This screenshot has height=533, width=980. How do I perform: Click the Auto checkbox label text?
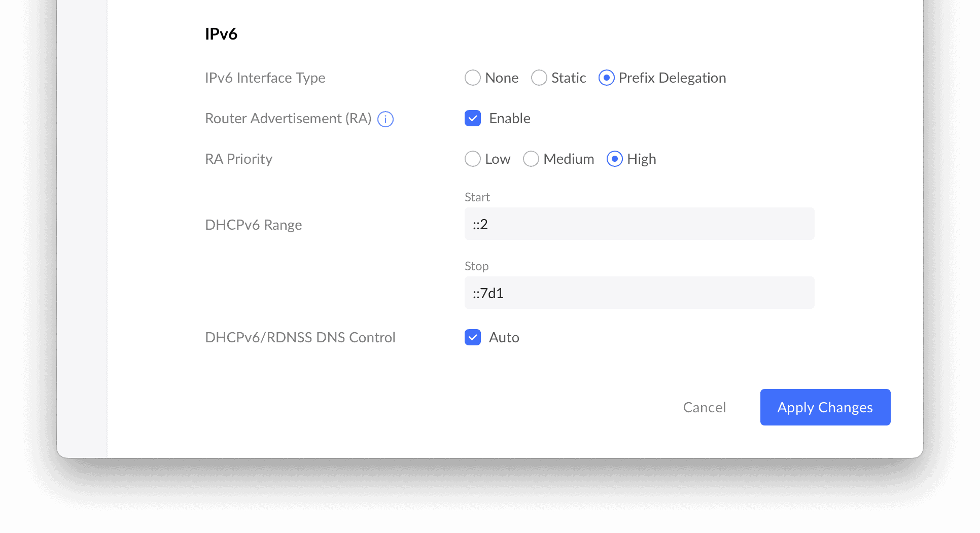coord(504,337)
